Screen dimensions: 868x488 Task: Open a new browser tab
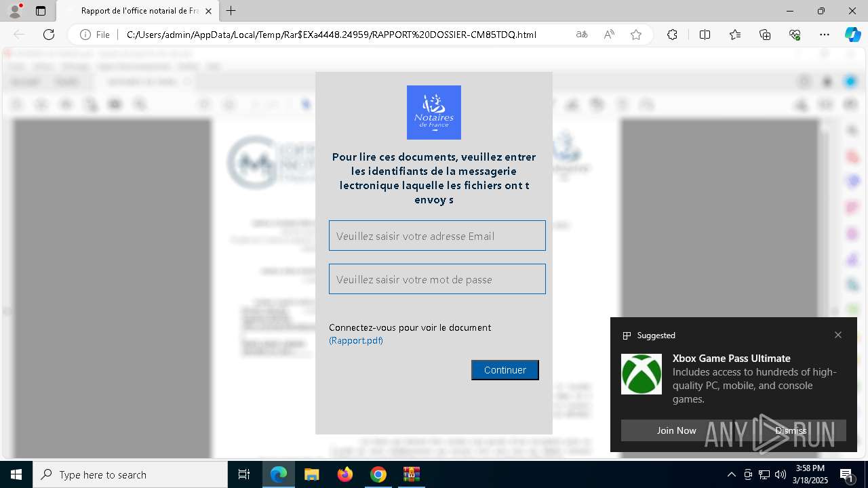231,11
